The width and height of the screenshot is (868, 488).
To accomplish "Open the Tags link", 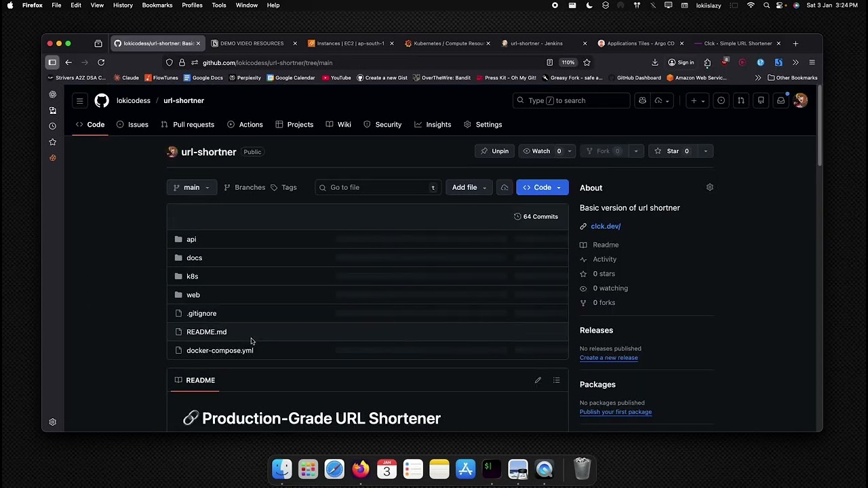I will pyautogui.click(x=283, y=188).
